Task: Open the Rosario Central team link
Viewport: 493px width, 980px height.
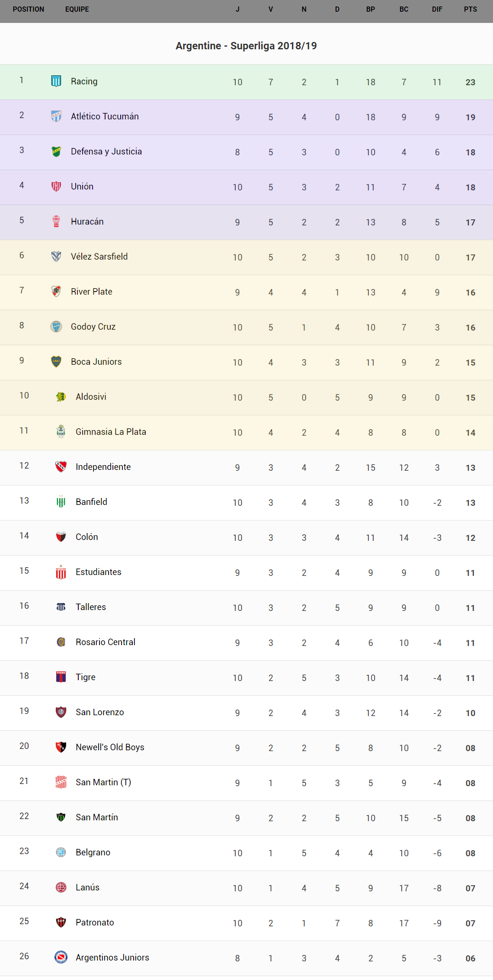Action: pos(106,642)
